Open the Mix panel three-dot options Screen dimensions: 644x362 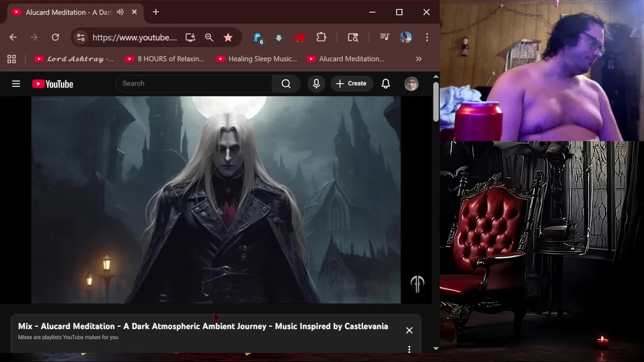pos(409,349)
